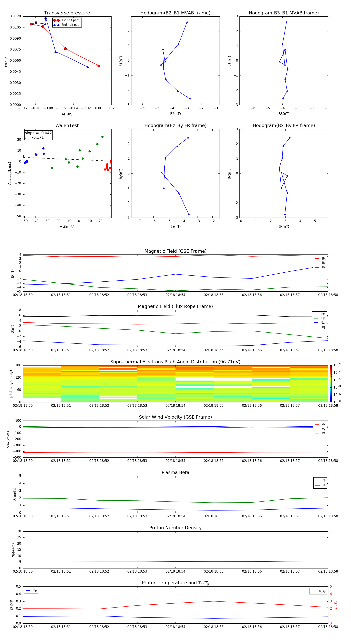Click the 'Vsw(km/s)' axis label

point(8,439)
